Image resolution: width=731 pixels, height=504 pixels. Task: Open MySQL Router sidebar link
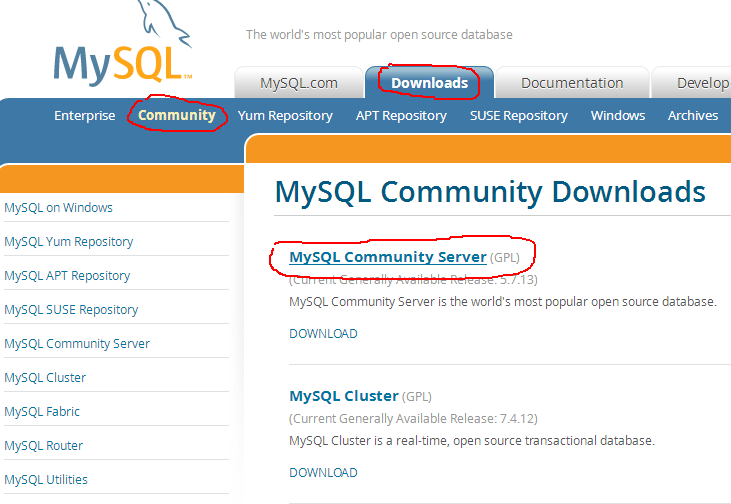click(x=43, y=446)
